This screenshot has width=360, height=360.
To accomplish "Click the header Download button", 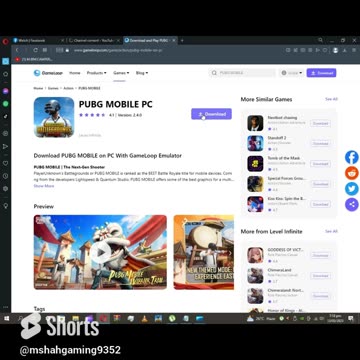I will (x=321, y=73).
